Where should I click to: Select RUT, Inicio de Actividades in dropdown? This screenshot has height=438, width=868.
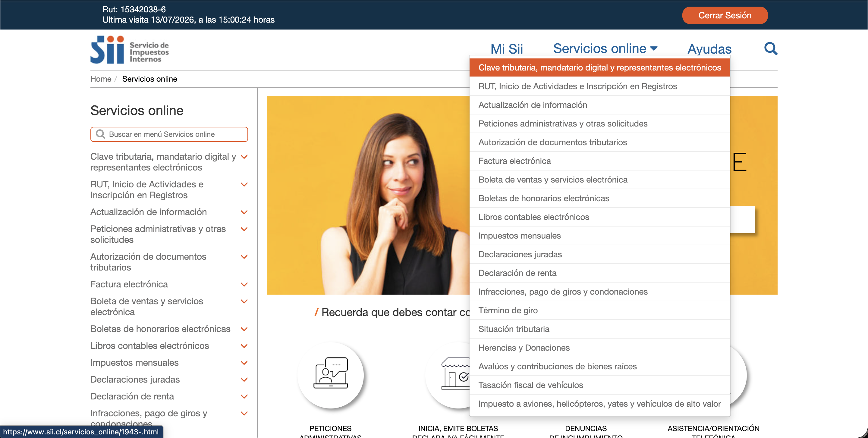click(x=600, y=86)
